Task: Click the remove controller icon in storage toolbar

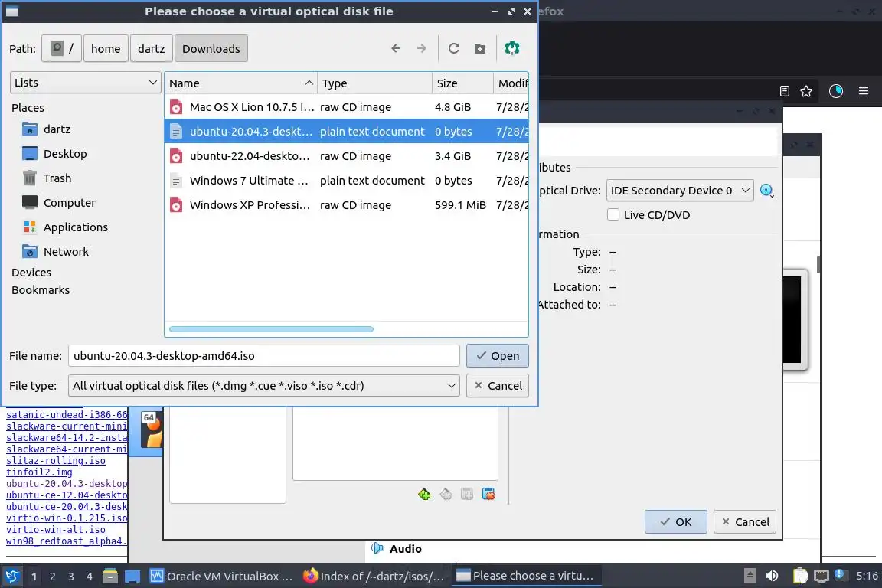Action: 446,494
